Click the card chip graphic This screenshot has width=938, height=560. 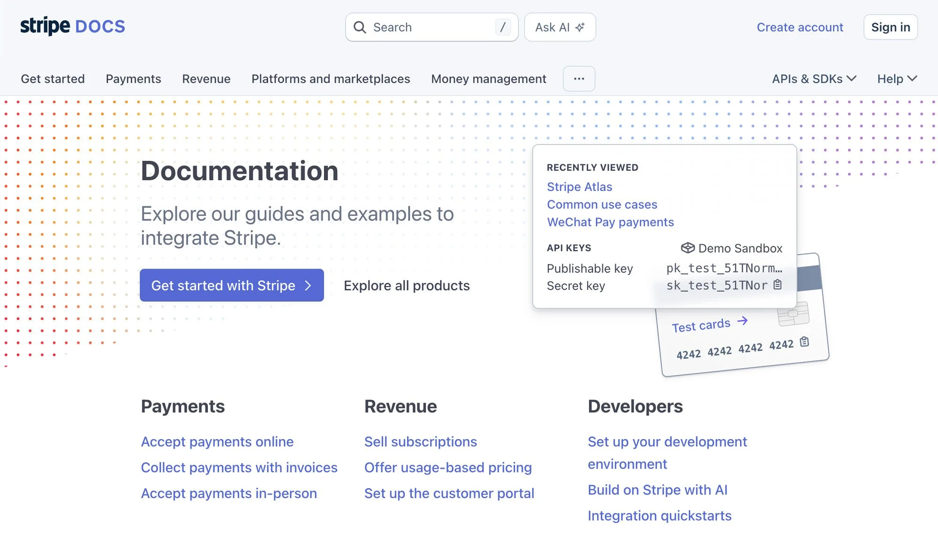click(x=793, y=314)
